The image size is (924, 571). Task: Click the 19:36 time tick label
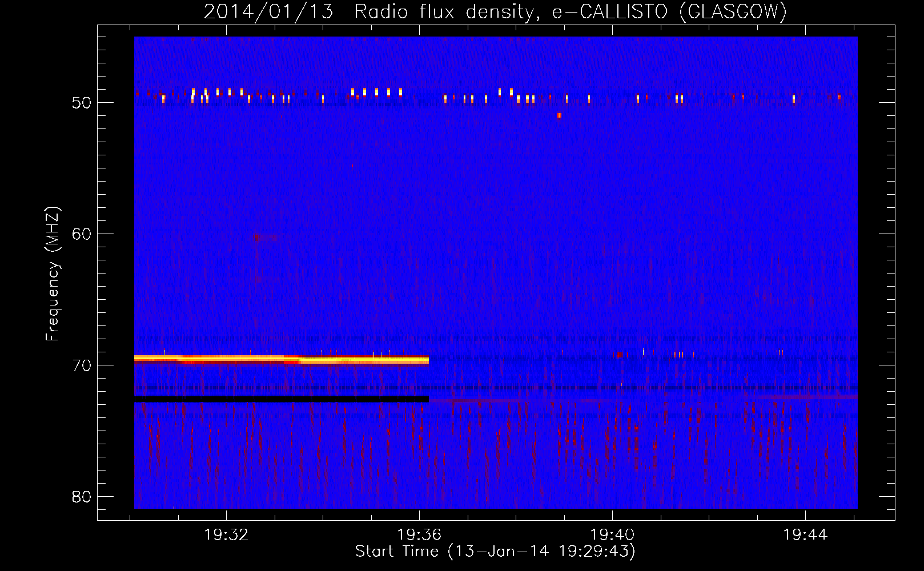click(x=420, y=535)
